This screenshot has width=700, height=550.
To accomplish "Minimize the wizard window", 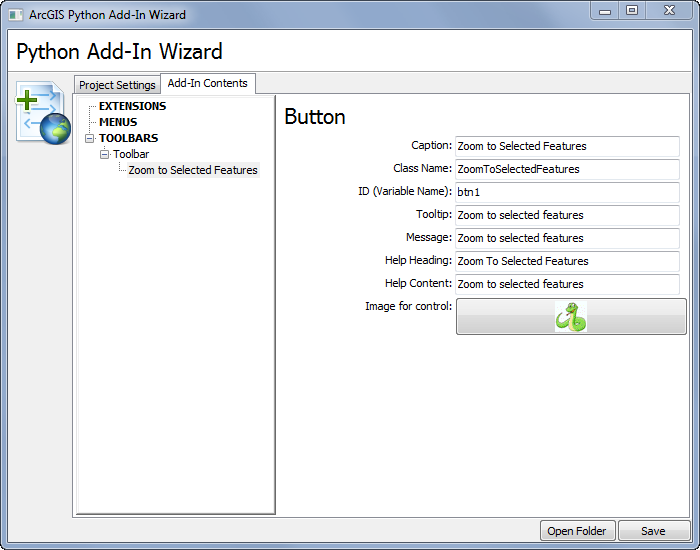I will (605, 11).
